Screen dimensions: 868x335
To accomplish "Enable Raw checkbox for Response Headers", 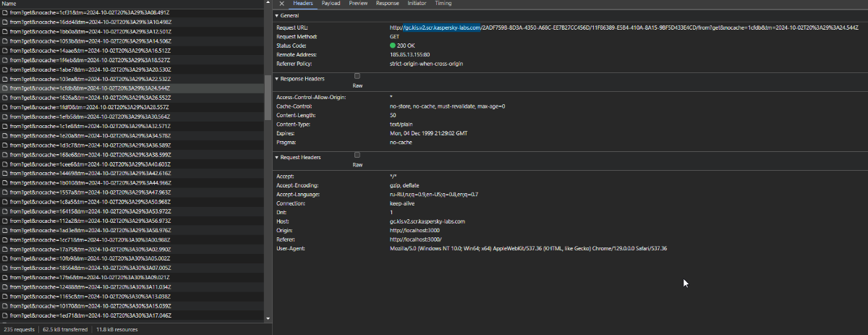I will 357,76.
